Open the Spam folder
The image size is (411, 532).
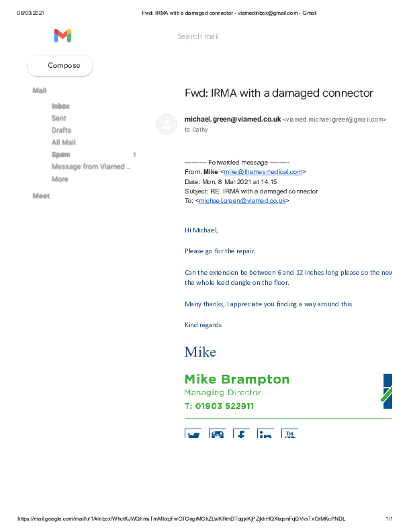click(x=61, y=154)
